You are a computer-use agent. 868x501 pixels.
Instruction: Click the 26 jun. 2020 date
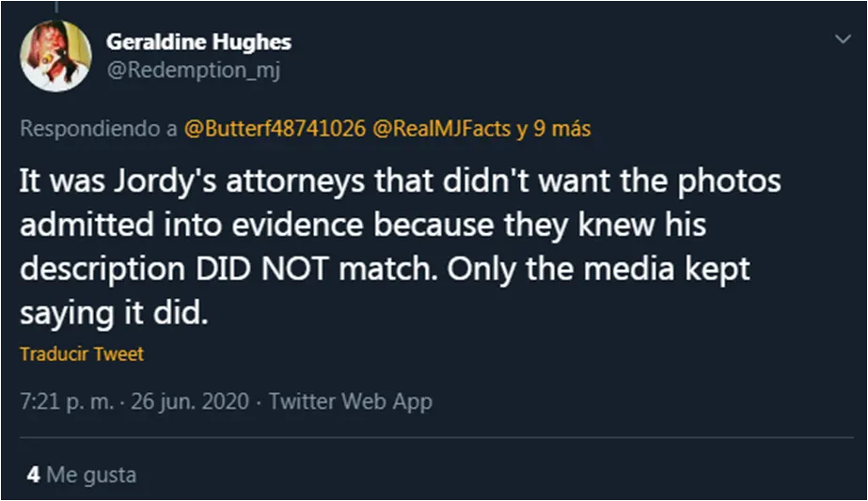[x=189, y=401]
